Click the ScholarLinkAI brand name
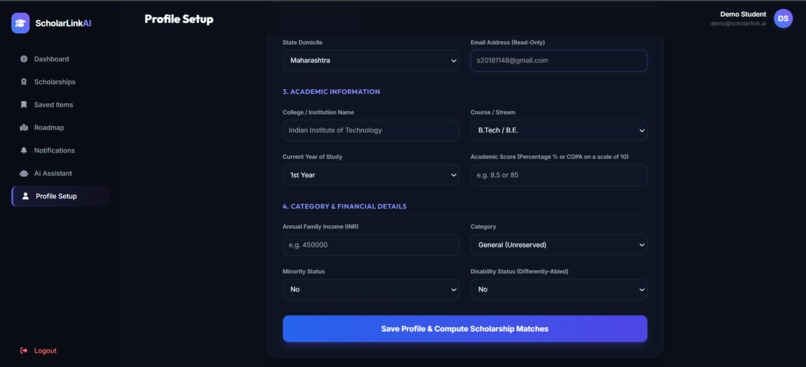The image size is (806, 367). click(63, 23)
